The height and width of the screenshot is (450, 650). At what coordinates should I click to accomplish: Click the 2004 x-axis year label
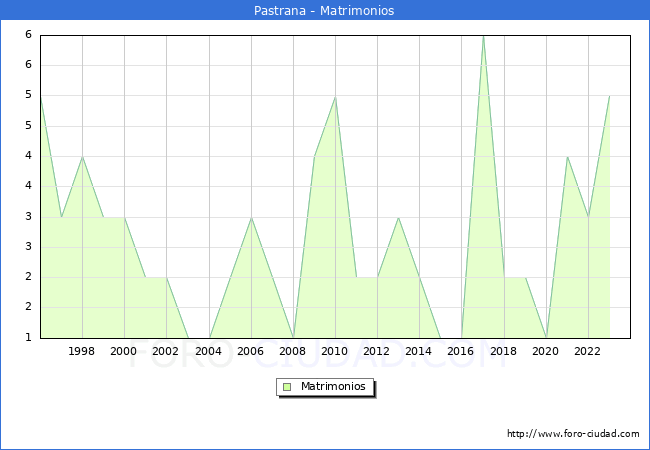point(208,351)
